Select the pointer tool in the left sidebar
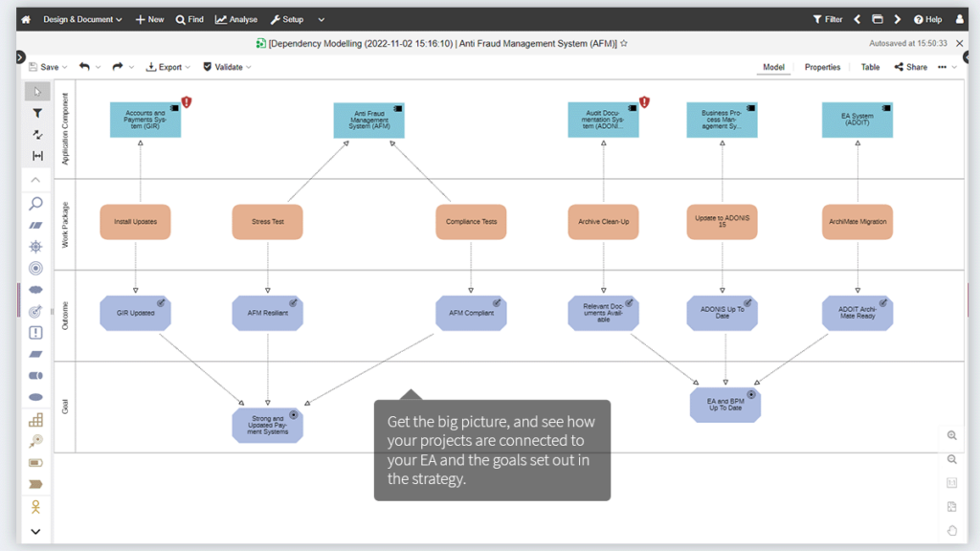The width and height of the screenshot is (980, 551). (x=36, y=91)
